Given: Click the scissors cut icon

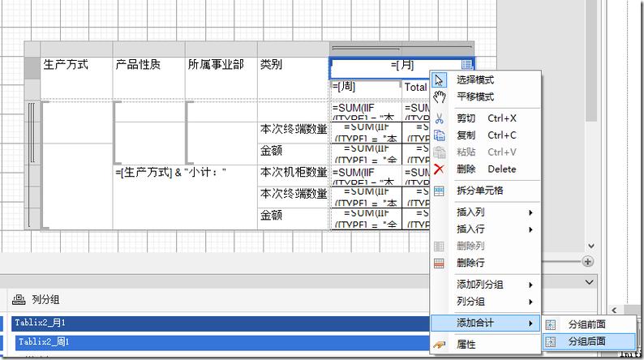Looking at the screenshot, I should pyautogui.click(x=439, y=118).
